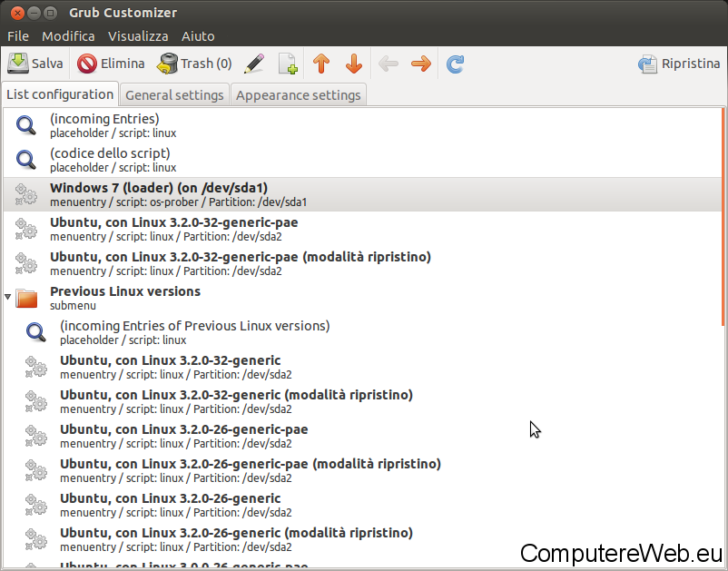Close the Grub Customizer window
The width and height of the screenshot is (728, 571).
pos(17,13)
